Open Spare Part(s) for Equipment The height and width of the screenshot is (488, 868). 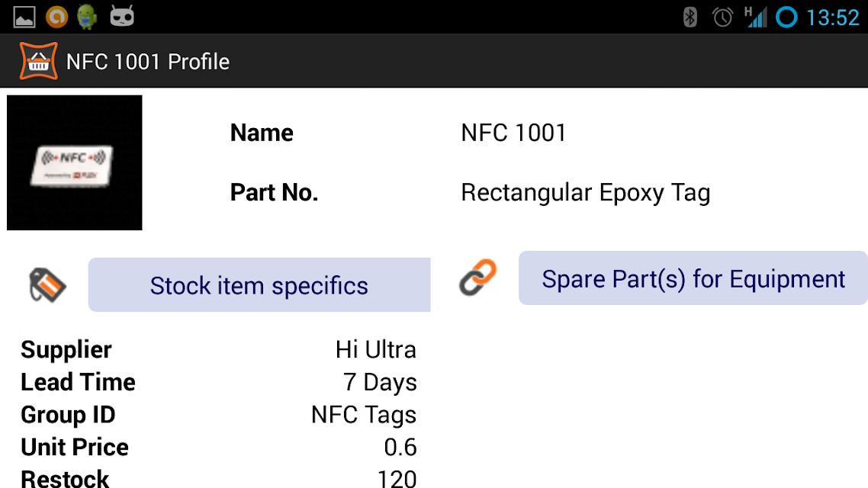pyautogui.click(x=693, y=278)
